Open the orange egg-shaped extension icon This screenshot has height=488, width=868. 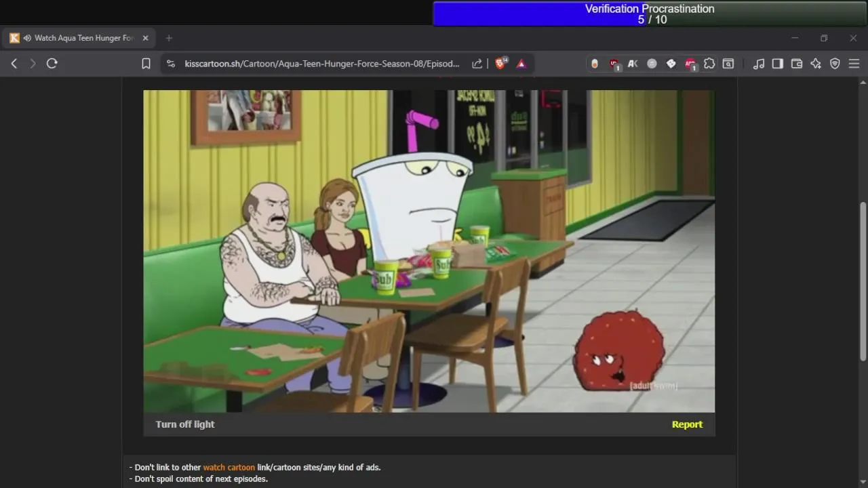pos(595,64)
